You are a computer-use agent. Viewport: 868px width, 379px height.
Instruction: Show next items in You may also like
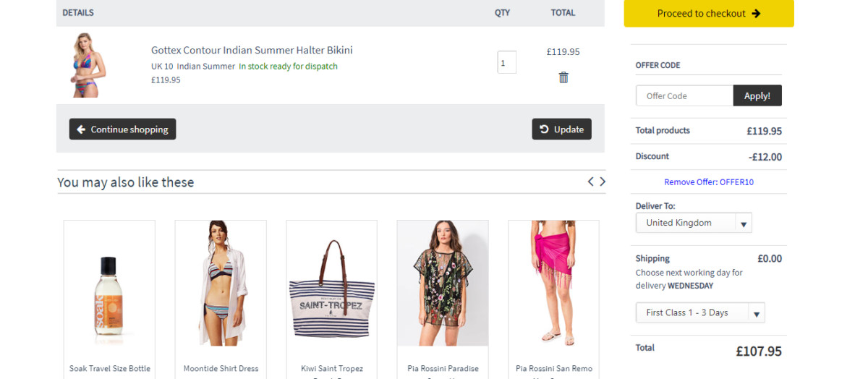[603, 182]
